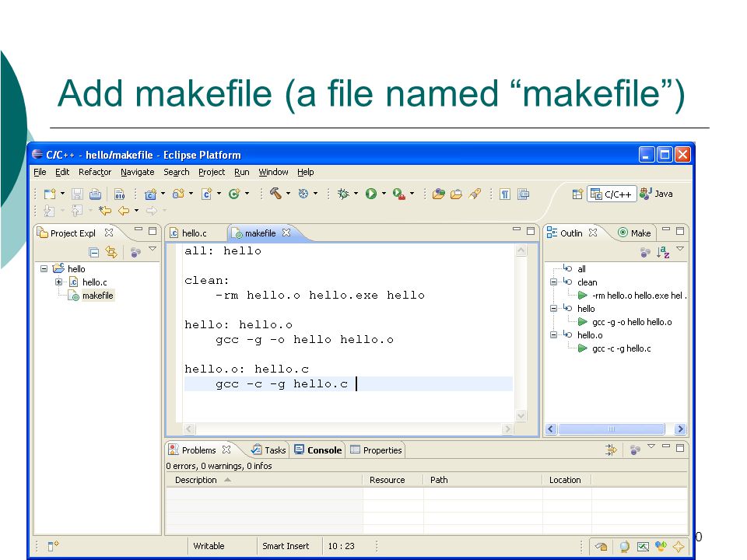Toggle alphabetical sort in Outline view
The image size is (747, 560).
pyautogui.click(x=663, y=252)
